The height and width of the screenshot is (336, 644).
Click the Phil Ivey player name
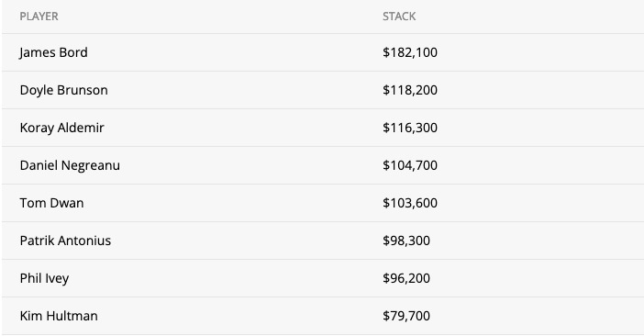(x=44, y=278)
